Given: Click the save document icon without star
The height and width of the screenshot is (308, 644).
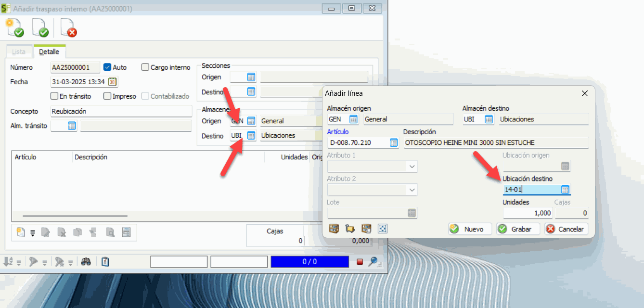Looking at the screenshot, I should coord(40,28).
